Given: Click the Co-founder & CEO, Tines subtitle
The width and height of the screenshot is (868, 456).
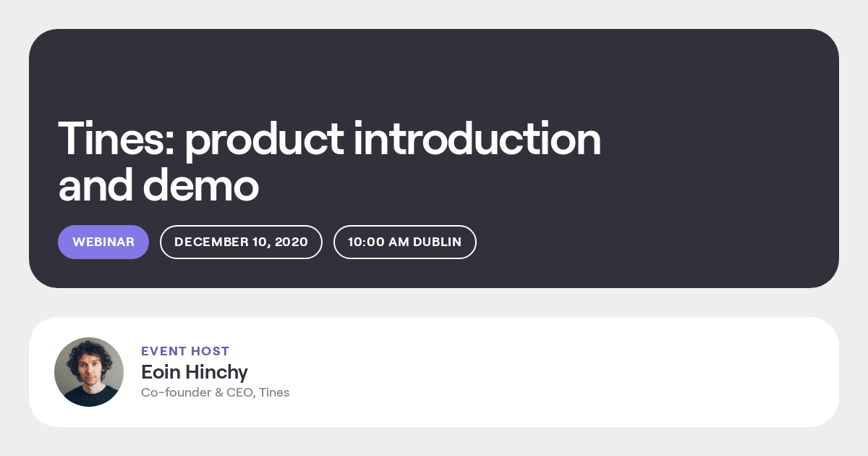Looking at the screenshot, I should click(215, 392).
